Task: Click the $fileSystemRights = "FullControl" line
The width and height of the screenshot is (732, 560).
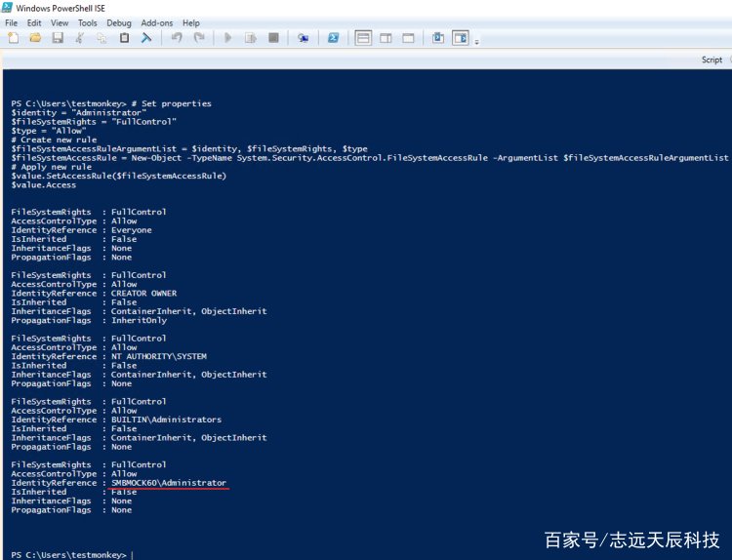Action: click(x=94, y=122)
